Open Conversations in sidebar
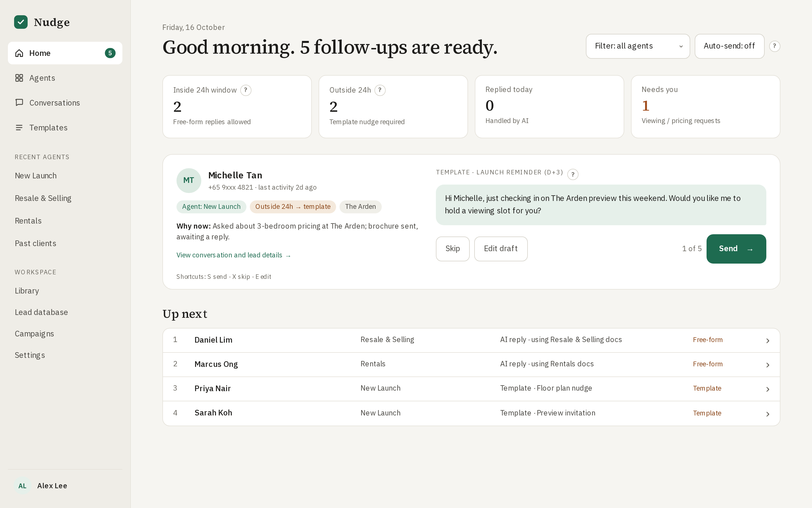Viewport: 812px width, 508px height. [65, 103]
